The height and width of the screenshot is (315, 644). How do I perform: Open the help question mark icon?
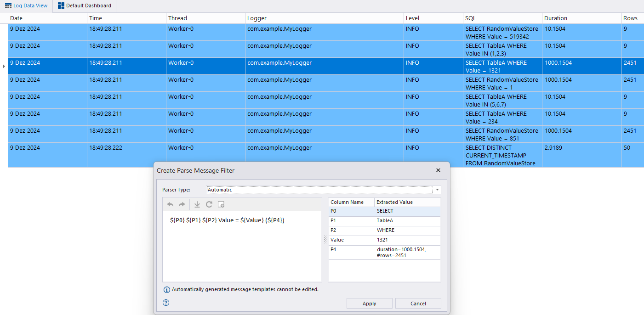click(166, 303)
